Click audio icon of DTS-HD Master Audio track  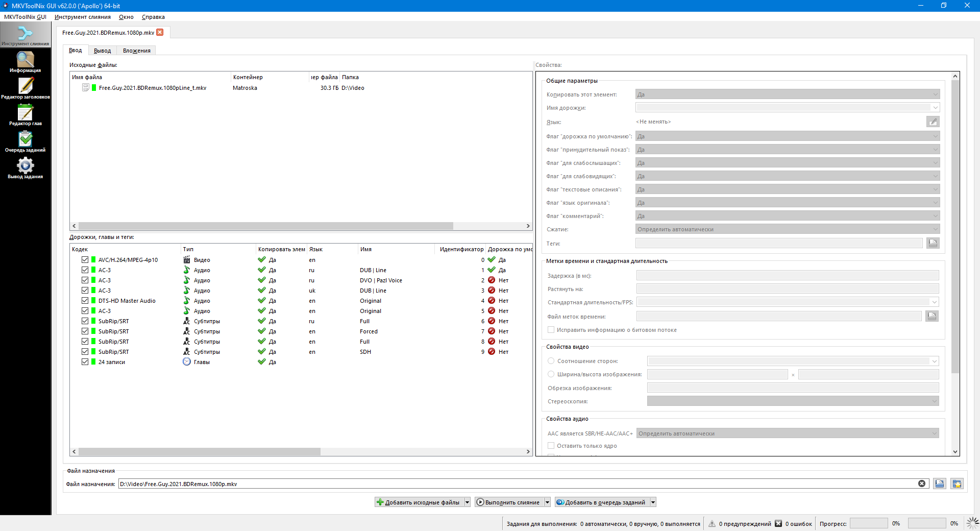[187, 300]
